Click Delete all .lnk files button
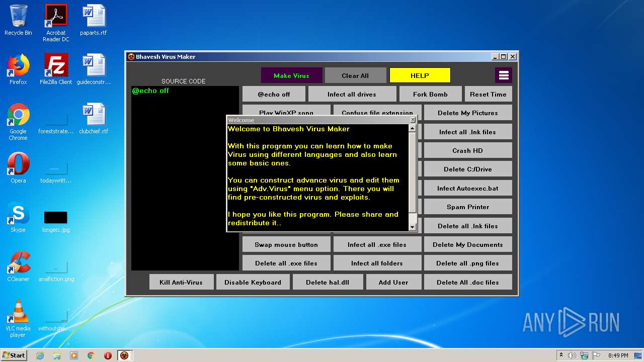Viewport: 644px width, 362px height. (468, 226)
